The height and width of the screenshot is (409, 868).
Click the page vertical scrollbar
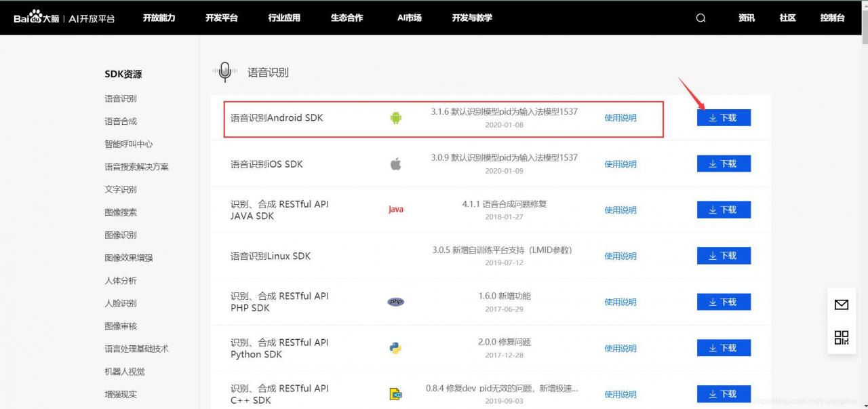point(863,203)
